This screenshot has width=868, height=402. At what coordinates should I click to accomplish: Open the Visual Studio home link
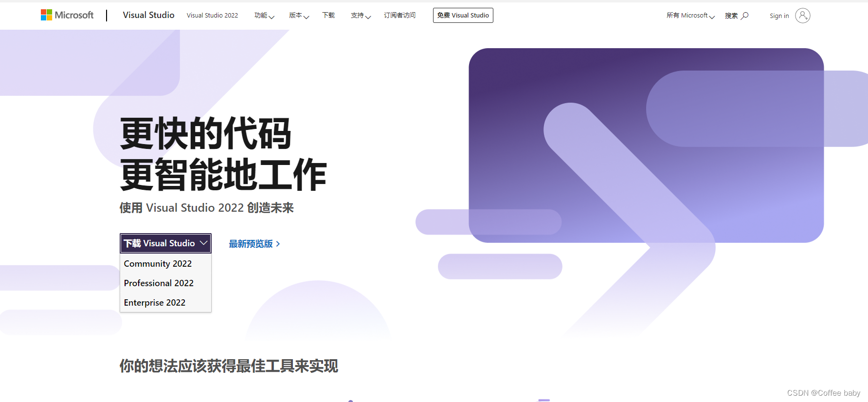pyautogui.click(x=148, y=15)
